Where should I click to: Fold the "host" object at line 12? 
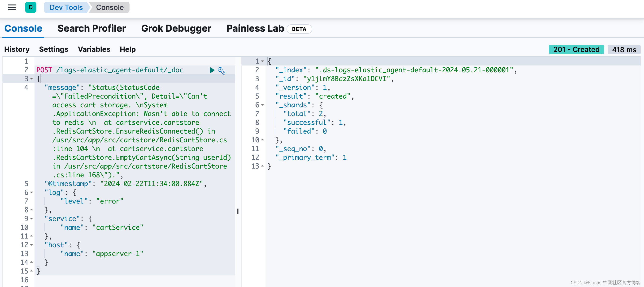pyautogui.click(x=31, y=245)
